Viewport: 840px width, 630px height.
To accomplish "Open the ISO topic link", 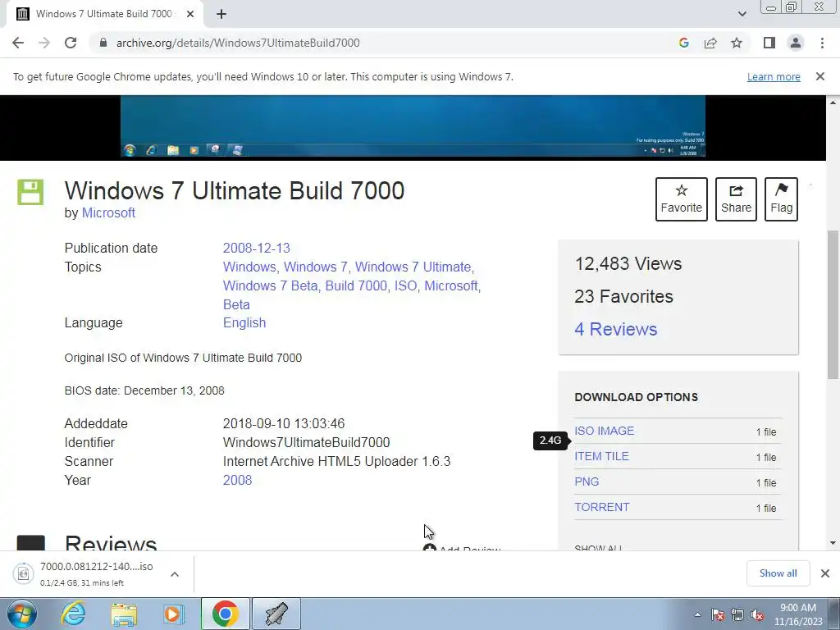I will pyautogui.click(x=405, y=285).
